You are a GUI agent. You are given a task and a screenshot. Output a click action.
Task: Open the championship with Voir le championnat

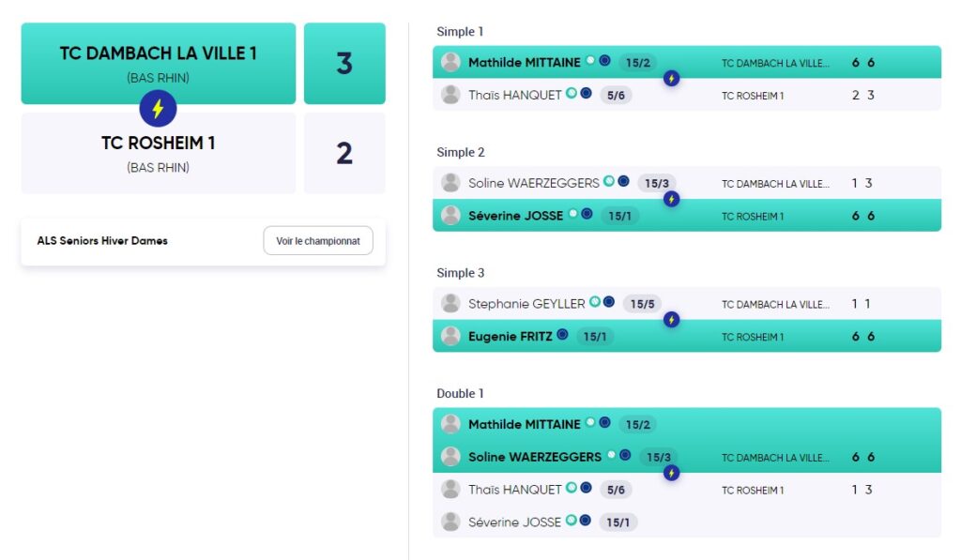tap(318, 241)
